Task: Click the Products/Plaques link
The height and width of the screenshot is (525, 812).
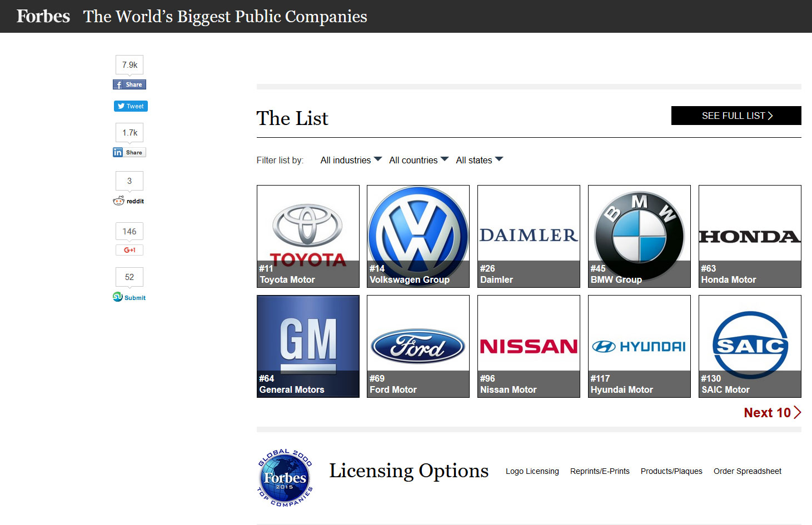Action: coord(671,471)
